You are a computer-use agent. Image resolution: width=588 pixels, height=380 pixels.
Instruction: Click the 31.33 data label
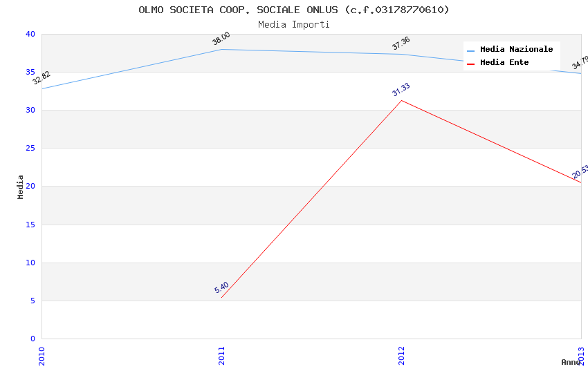[401, 90]
